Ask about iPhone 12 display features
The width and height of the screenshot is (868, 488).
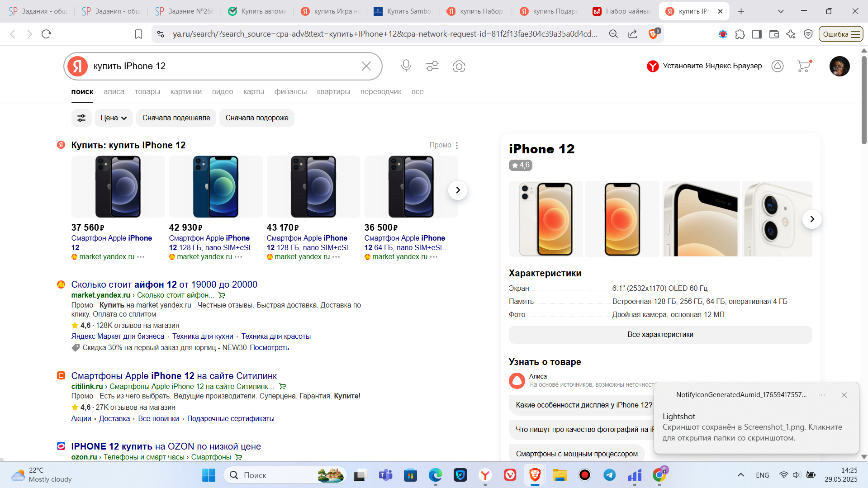tap(583, 405)
